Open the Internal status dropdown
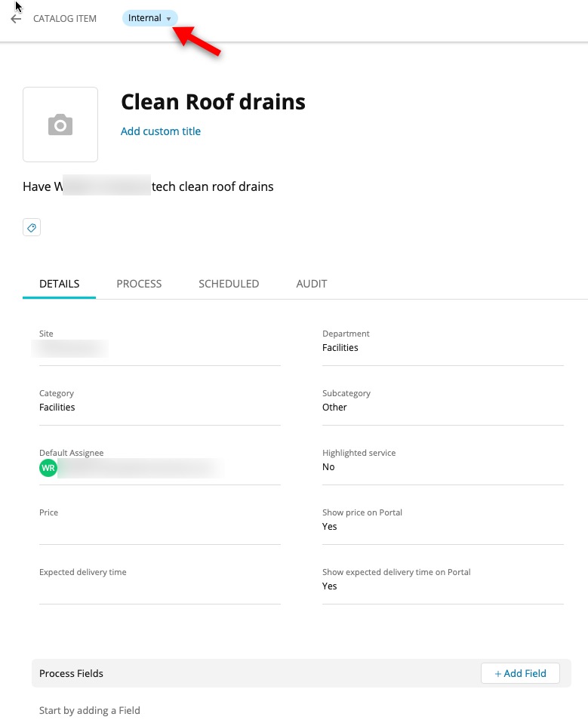The image size is (588, 726). (x=150, y=18)
